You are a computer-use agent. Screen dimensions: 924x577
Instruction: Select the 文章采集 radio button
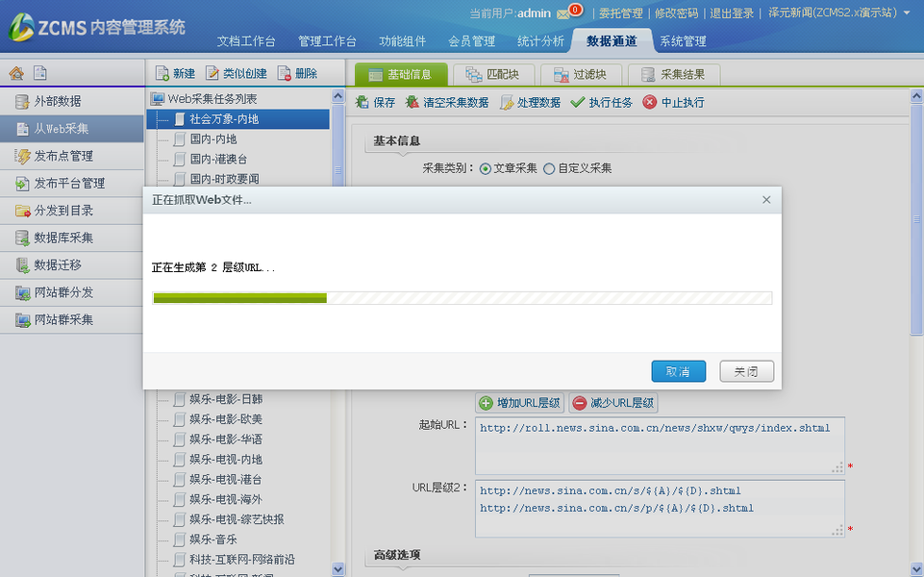coord(486,169)
